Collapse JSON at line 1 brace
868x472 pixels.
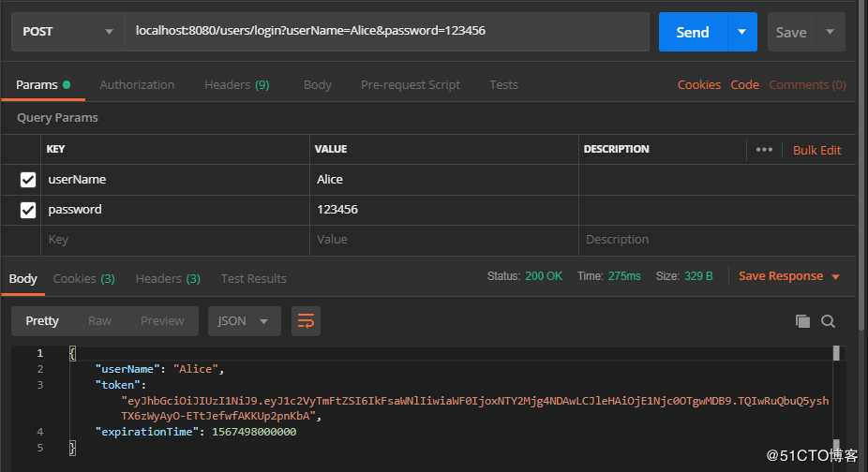click(72, 353)
